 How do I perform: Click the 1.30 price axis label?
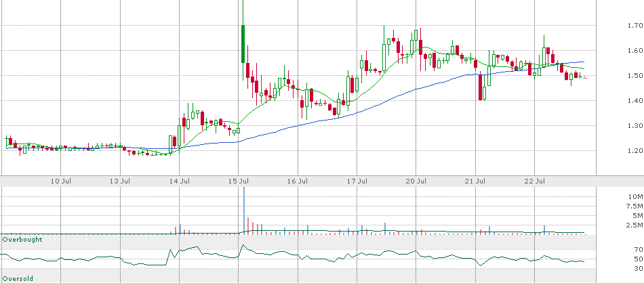point(636,125)
